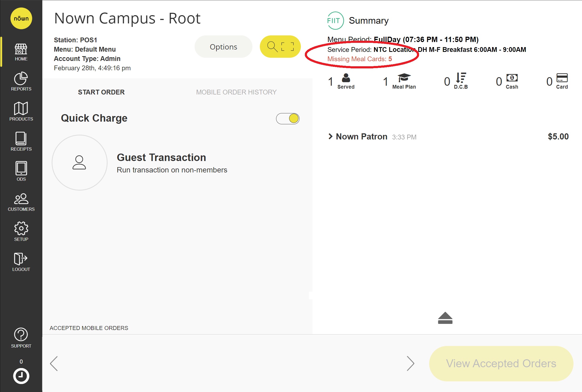Go to previous accepted mobile orders

54,364
